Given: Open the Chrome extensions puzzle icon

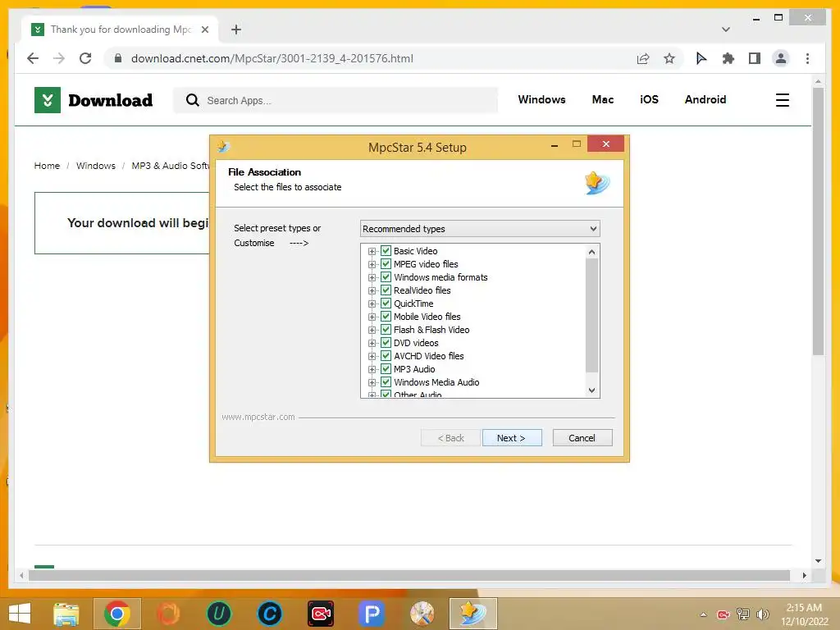Looking at the screenshot, I should pos(728,58).
